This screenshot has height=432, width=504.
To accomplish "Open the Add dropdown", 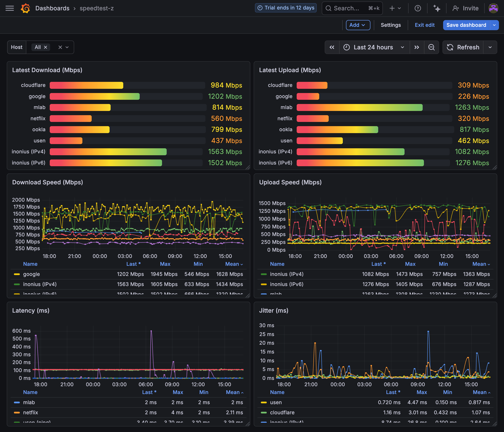I will tap(358, 25).
